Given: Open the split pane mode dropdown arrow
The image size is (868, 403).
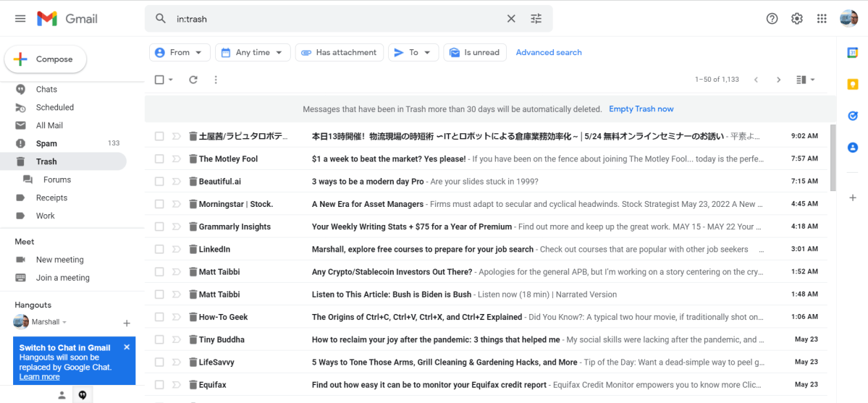Looking at the screenshot, I should click(x=813, y=80).
